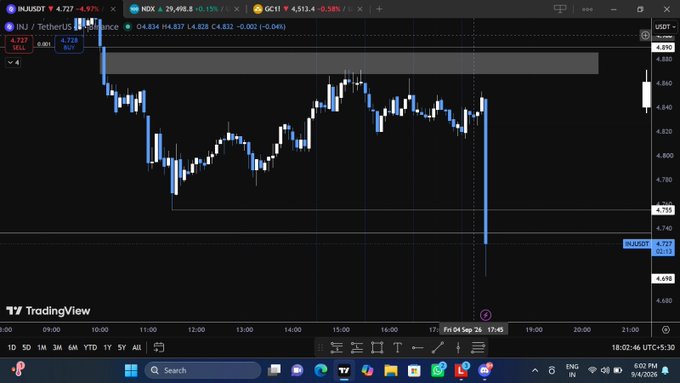Select the trend line tool
Viewport: 680px width, 383px height.
click(438, 347)
